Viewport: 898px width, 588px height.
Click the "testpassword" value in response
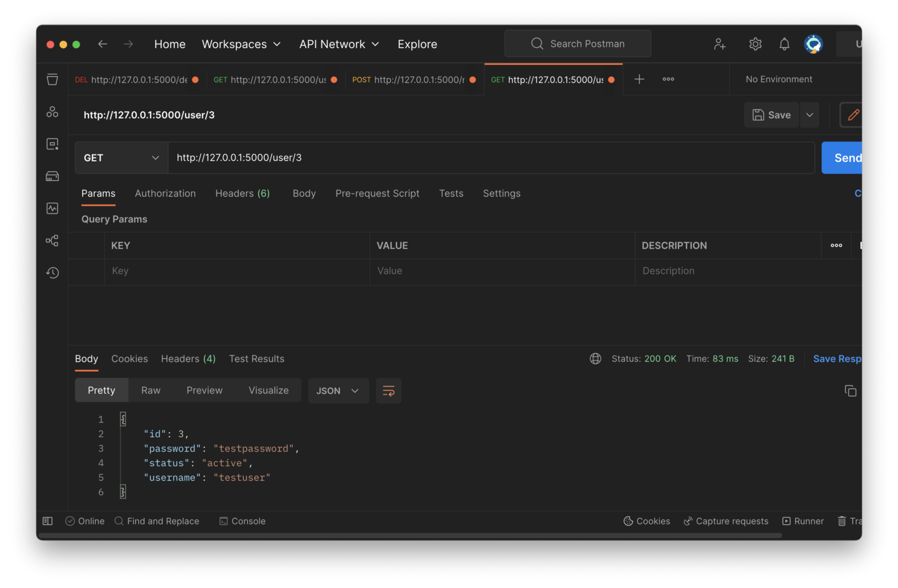pyautogui.click(x=254, y=448)
